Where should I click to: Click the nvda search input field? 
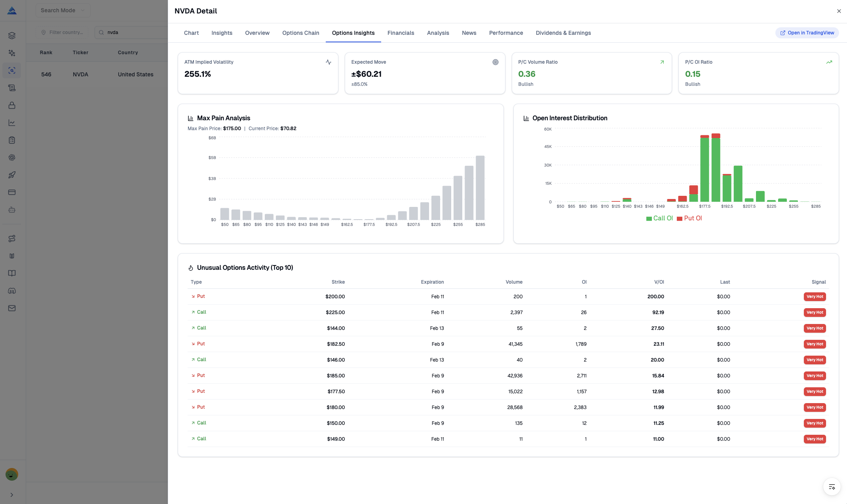click(135, 32)
